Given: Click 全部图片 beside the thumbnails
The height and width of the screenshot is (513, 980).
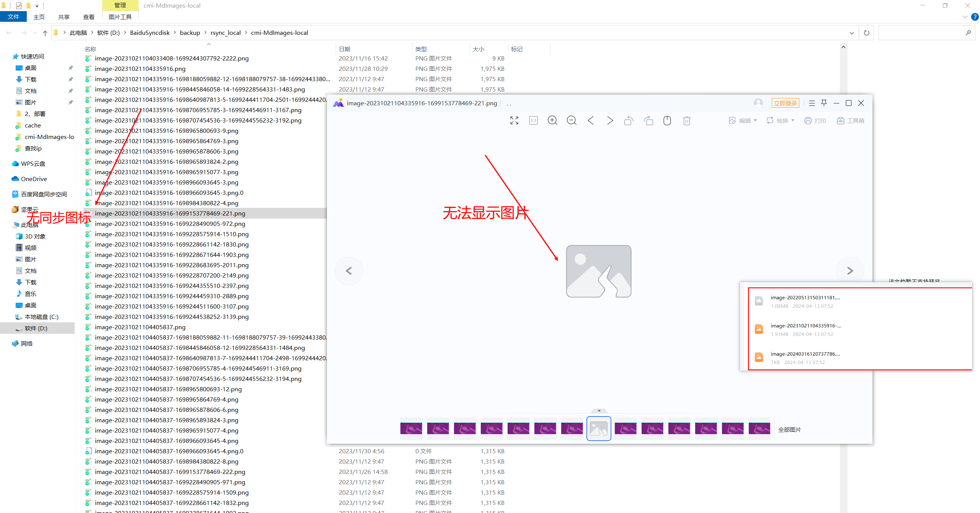Looking at the screenshot, I should (x=789, y=430).
